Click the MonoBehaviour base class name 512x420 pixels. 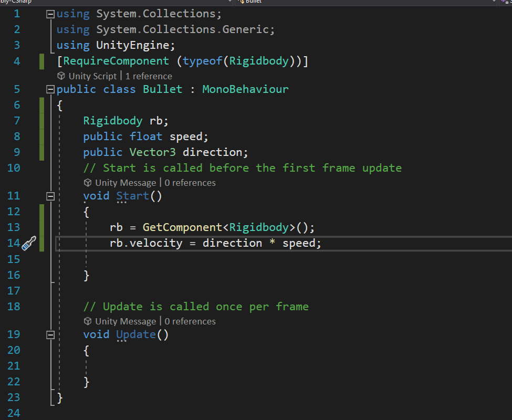point(245,89)
